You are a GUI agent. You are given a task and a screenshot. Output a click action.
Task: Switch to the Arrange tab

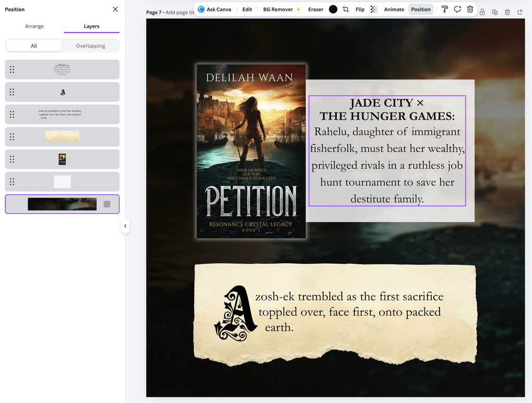click(x=34, y=26)
